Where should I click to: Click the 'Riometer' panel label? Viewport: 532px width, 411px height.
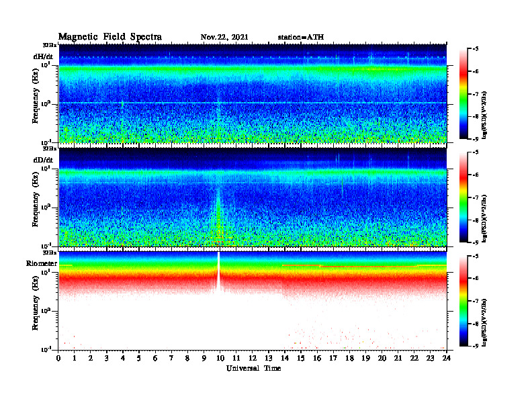(x=42, y=263)
